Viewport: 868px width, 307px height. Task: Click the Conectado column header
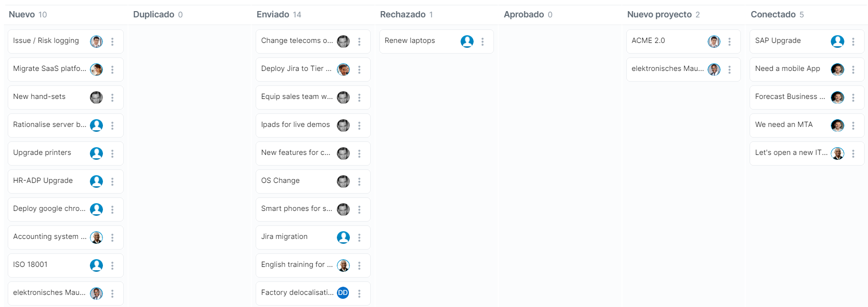pyautogui.click(x=773, y=14)
